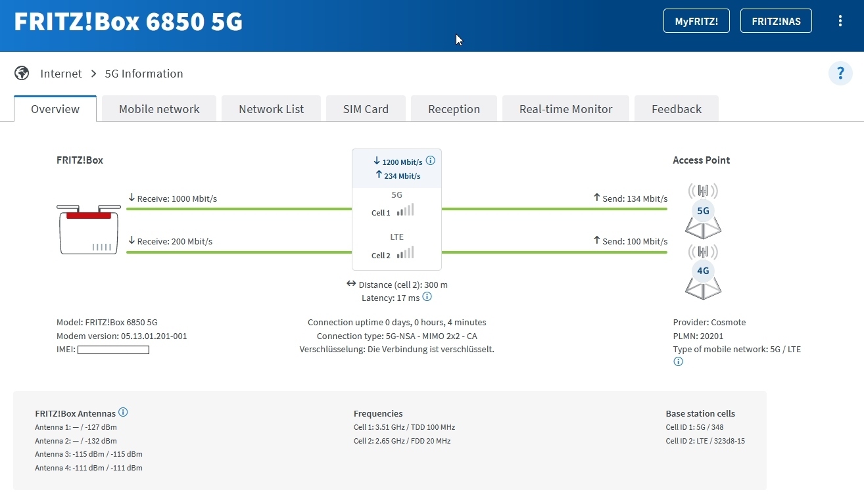
Task: Click 'Modem version: 05.13.01.201-001' text
Action: pyautogui.click(x=122, y=336)
